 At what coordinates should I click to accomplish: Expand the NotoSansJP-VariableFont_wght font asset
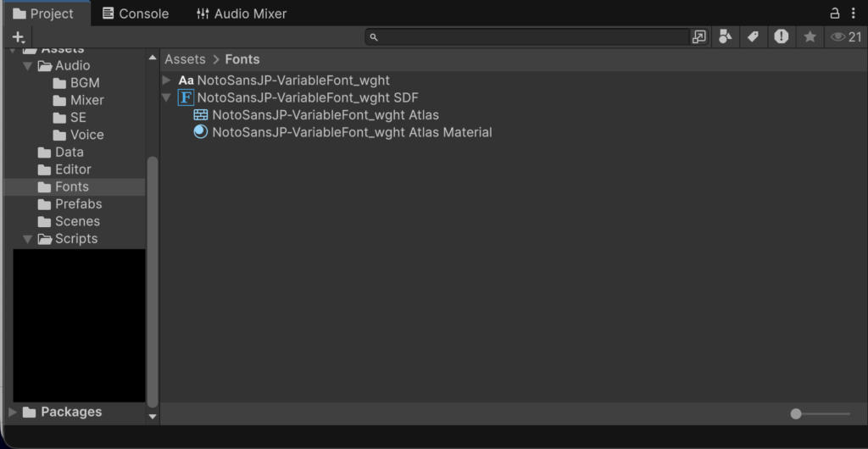click(x=167, y=80)
